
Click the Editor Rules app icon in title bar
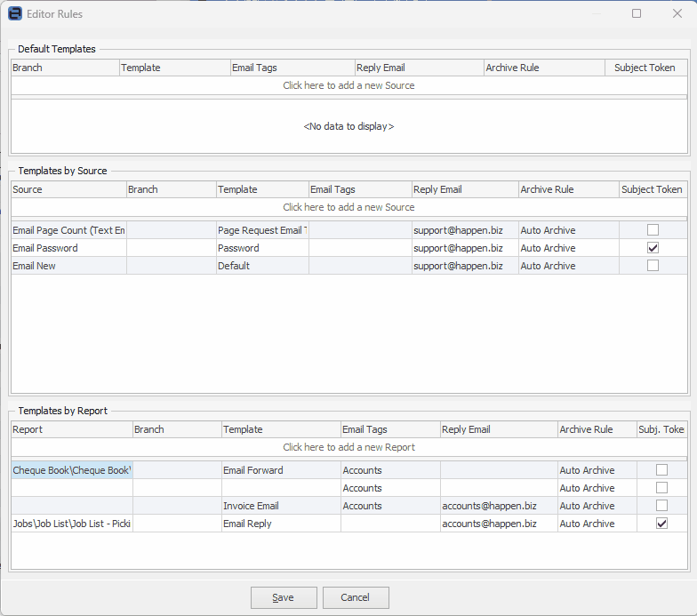coord(15,14)
